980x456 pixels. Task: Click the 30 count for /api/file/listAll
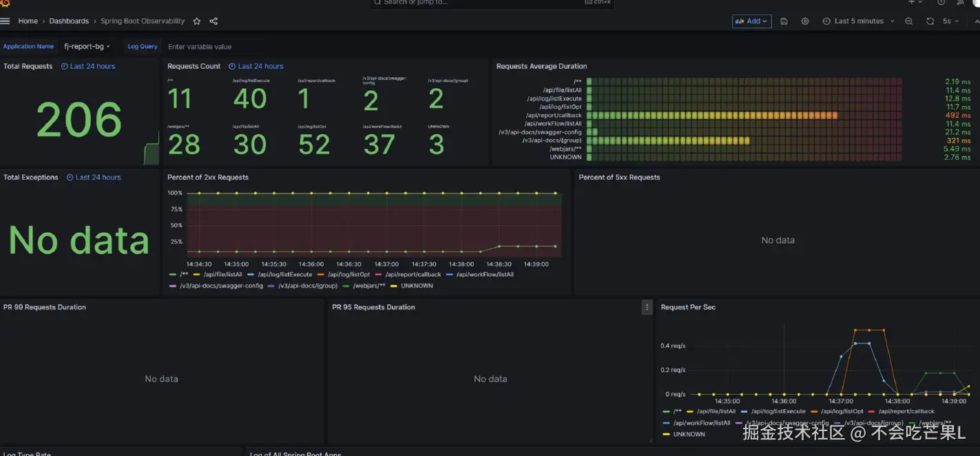tap(249, 145)
